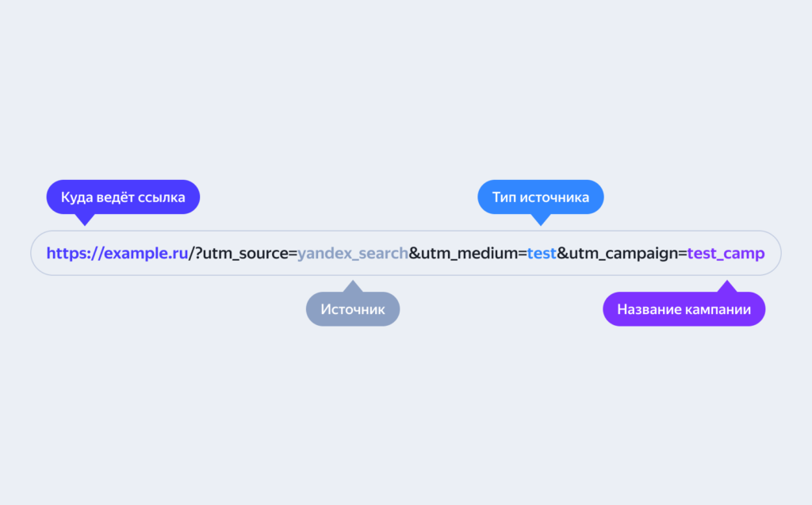
Task: Click the "Куда ведёт ссылка" label bubble
Action: [x=123, y=197]
